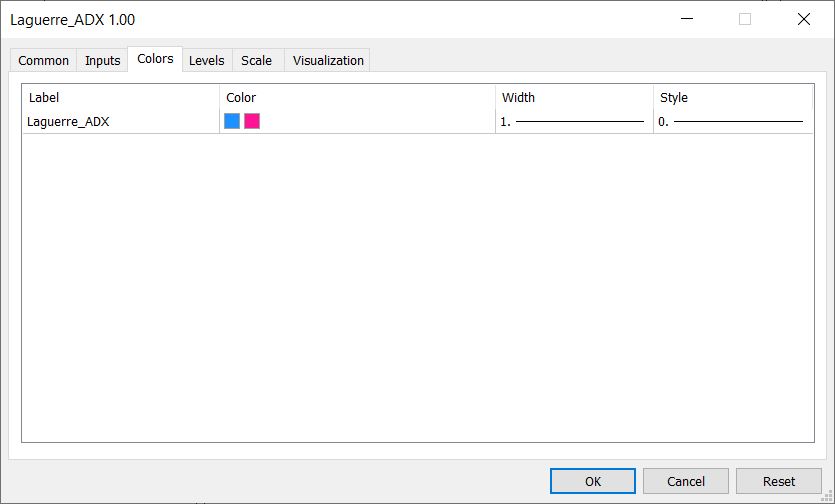Click the Color column header
Viewport: 835px width, 504px height.
coord(357,97)
